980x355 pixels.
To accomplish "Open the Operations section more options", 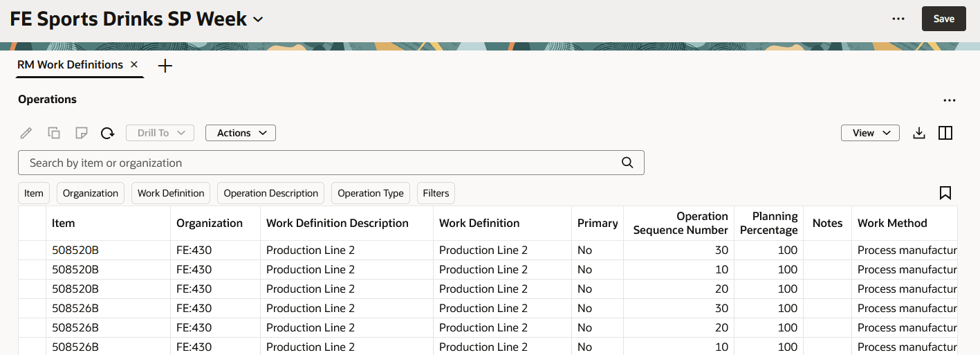I will [x=950, y=100].
